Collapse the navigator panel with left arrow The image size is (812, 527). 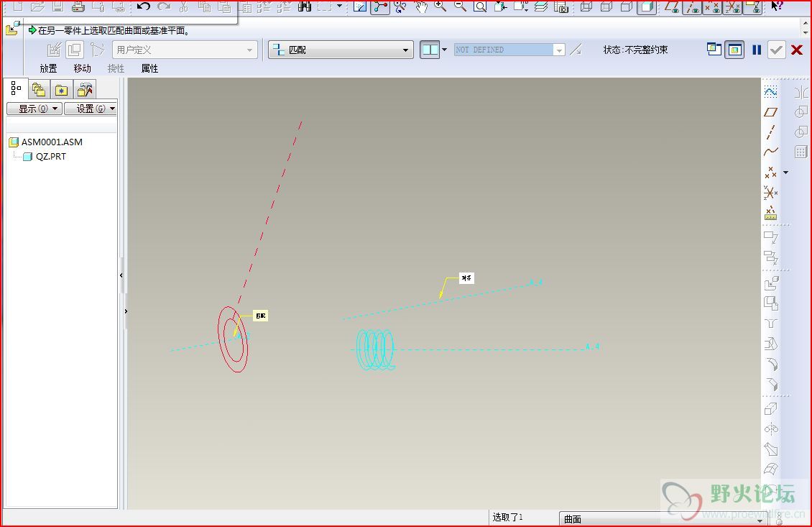[x=121, y=275]
